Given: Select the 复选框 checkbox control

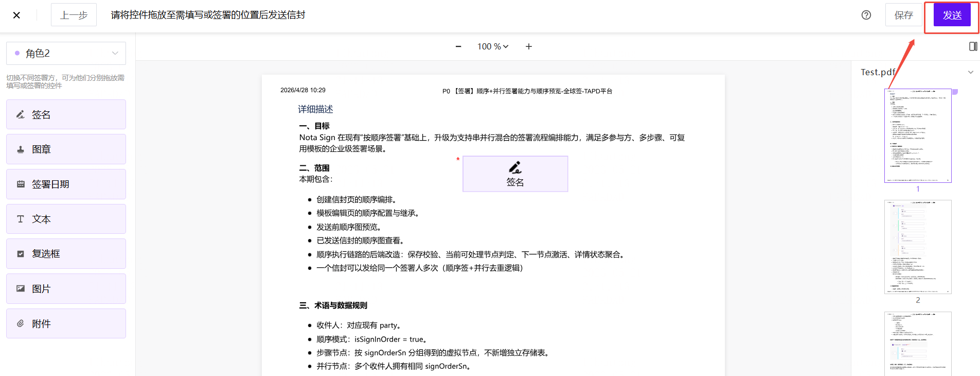Looking at the screenshot, I should pyautogui.click(x=66, y=254).
